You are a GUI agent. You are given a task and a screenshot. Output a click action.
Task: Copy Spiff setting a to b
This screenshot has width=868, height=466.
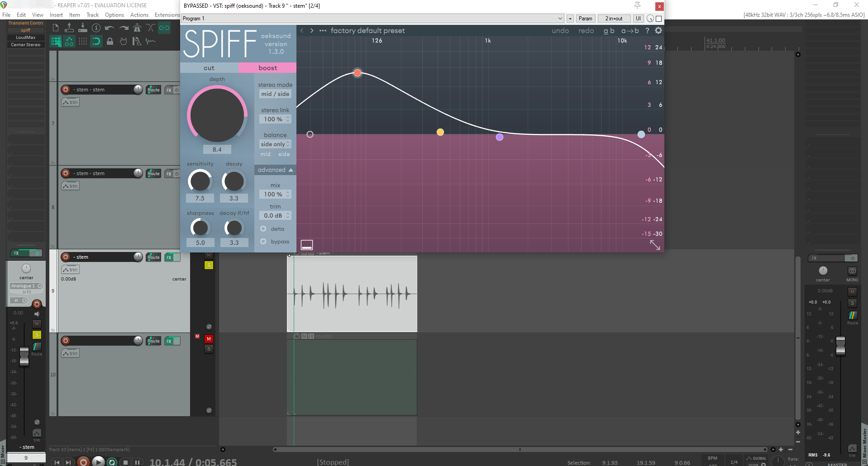(630, 31)
